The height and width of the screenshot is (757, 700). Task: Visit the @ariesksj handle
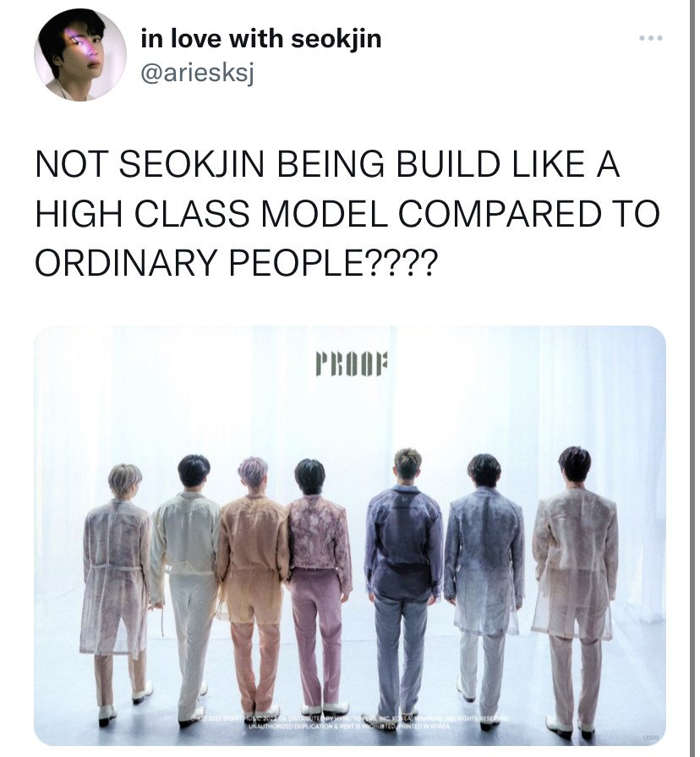tap(197, 73)
